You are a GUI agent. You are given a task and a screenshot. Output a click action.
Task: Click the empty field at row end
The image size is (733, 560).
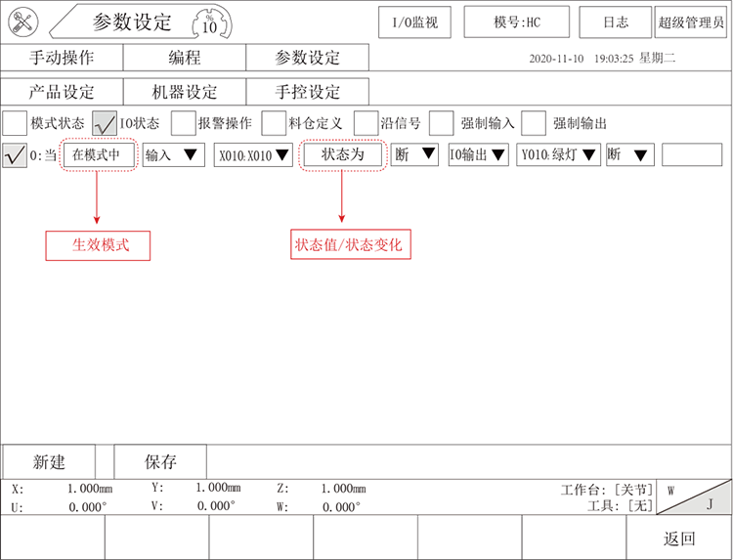coord(691,155)
